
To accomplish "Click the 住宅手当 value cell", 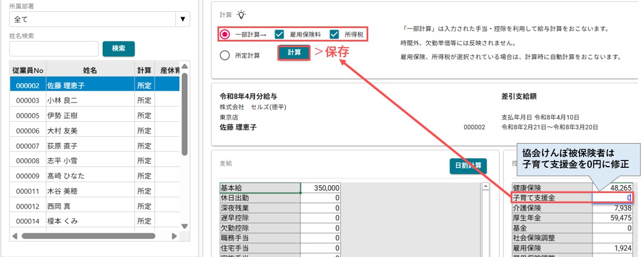I will click(321, 248).
